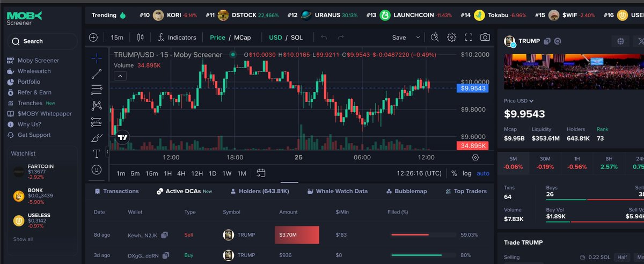
Task: Select the 1D chart timeframe
Action: coord(213,173)
